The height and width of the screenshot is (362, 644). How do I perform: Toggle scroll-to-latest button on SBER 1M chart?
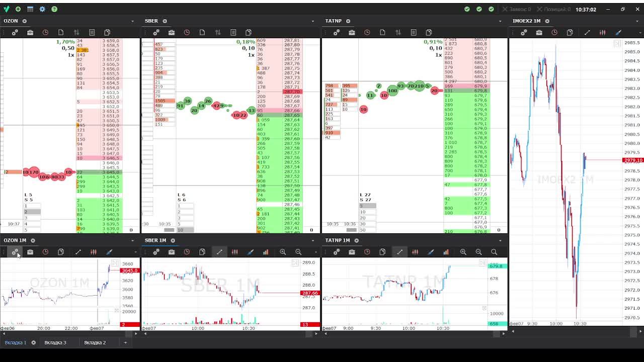click(295, 263)
